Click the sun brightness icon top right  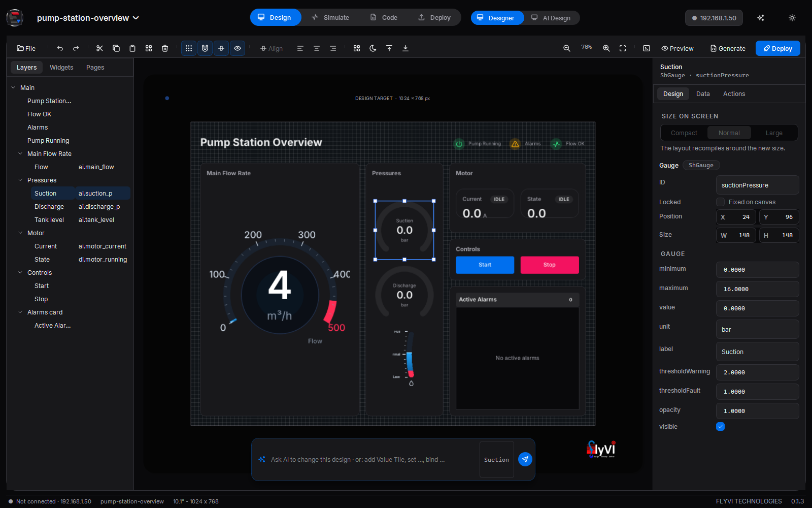[x=792, y=18]
